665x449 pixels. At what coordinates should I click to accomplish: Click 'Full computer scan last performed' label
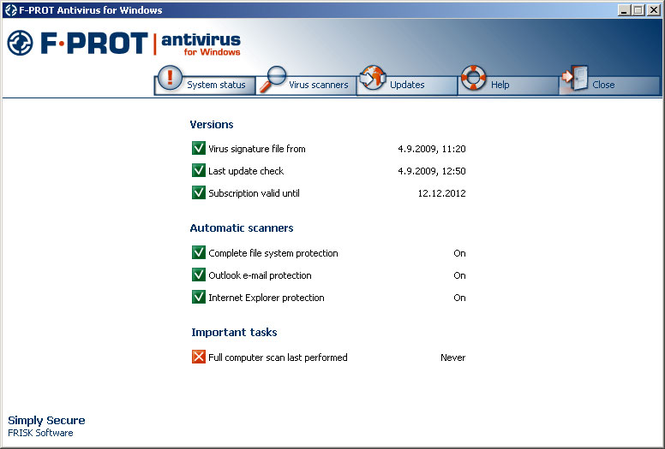click(x=278, y=358)
